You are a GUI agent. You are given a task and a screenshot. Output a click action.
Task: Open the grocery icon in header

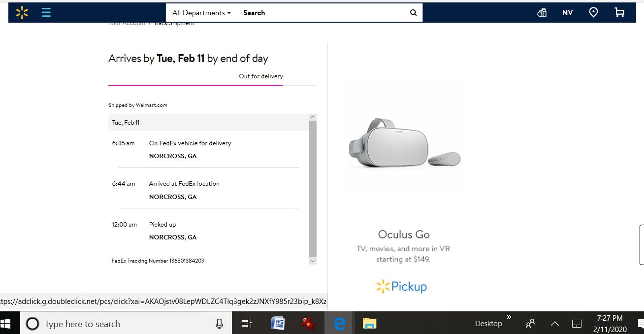(542, 13)
